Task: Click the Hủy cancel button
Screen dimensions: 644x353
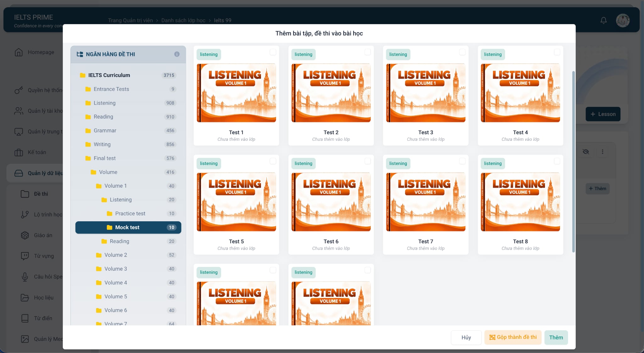Action: point(466,338)
